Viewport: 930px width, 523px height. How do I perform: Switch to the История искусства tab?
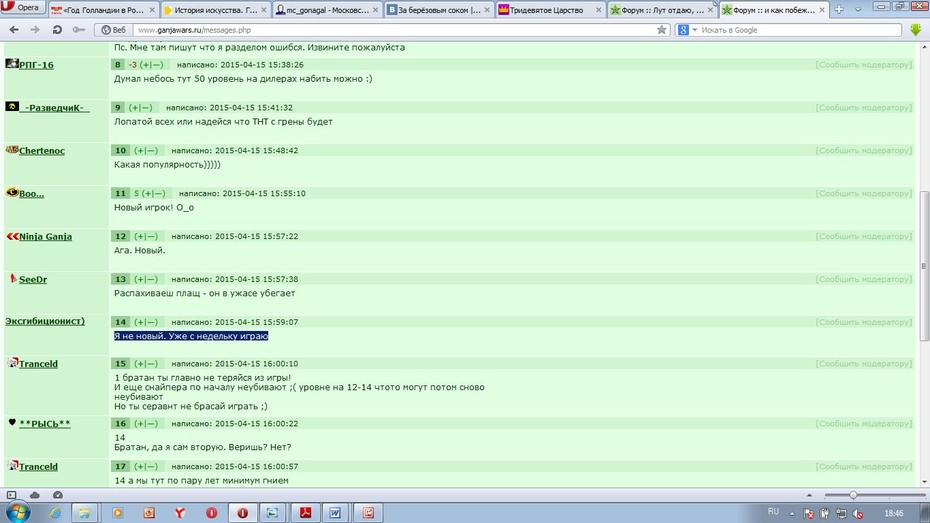click(215, 9)
